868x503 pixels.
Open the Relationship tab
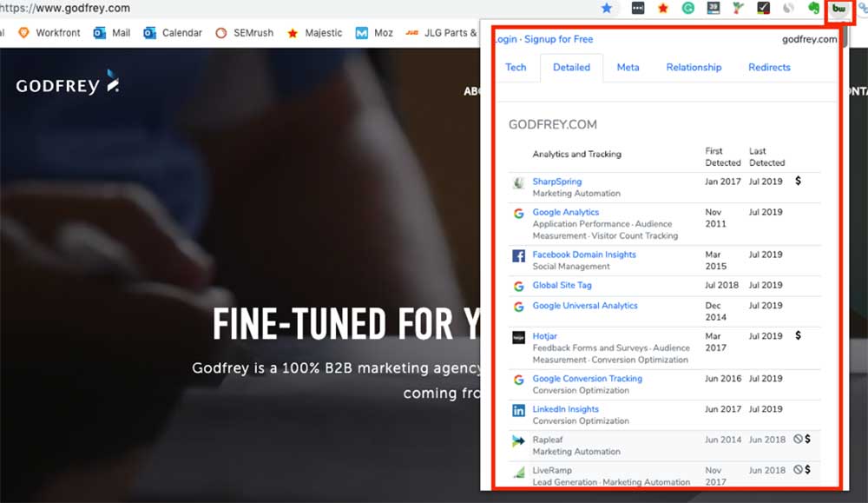[x=694, y=67]
